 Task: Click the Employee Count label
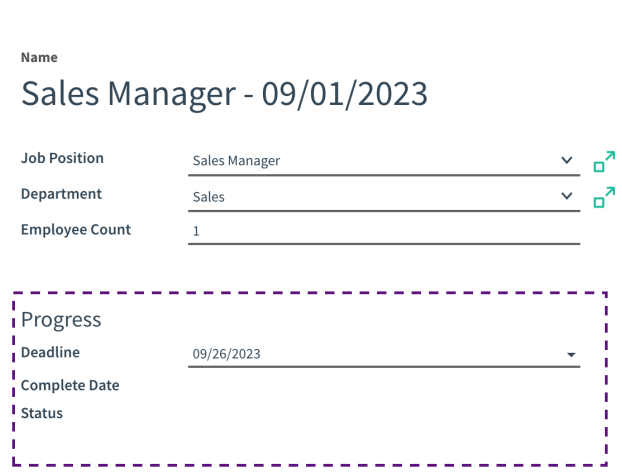click(x=76, y=230)
